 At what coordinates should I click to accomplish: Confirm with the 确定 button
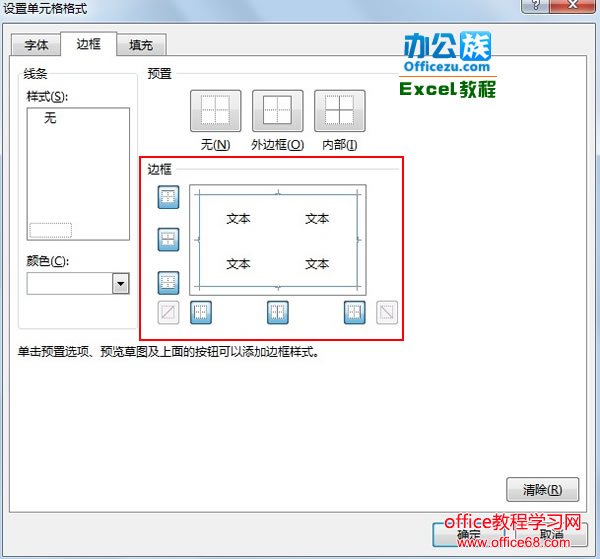pyautogui.click(x=468, y=535)
